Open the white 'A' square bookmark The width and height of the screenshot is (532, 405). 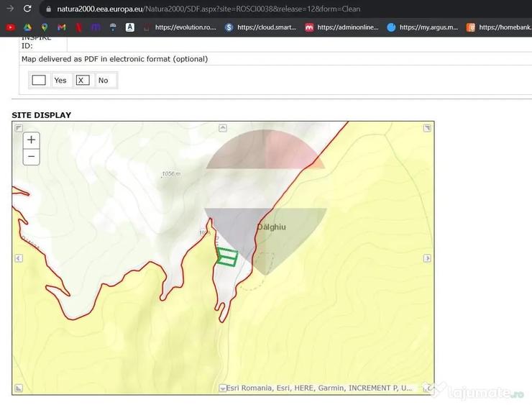130,27
